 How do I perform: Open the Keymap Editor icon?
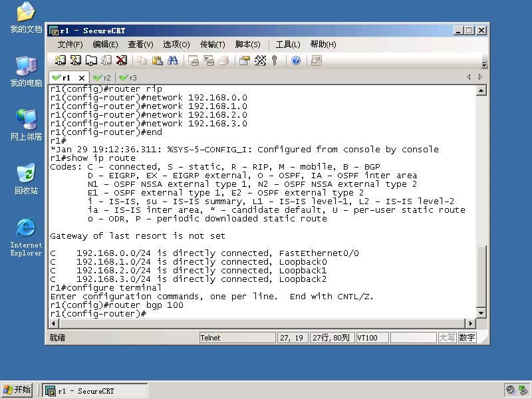pos(260,61)
